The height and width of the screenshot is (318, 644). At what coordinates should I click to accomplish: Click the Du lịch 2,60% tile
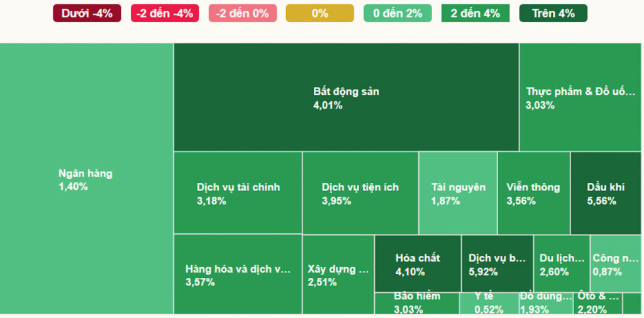(562, 264)
